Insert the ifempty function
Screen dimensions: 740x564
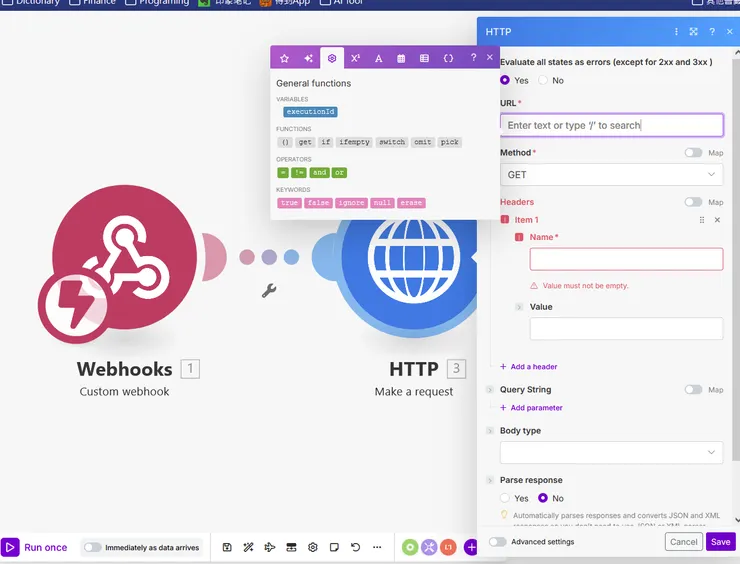point(354,142)
